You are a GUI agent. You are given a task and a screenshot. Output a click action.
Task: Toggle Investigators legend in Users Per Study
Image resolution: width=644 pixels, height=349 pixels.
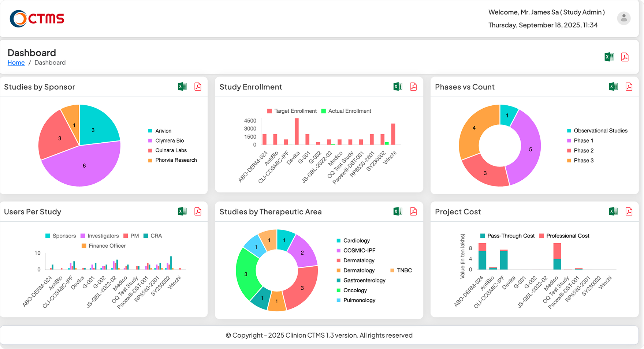pyautogui.click(x=100, y=236)
